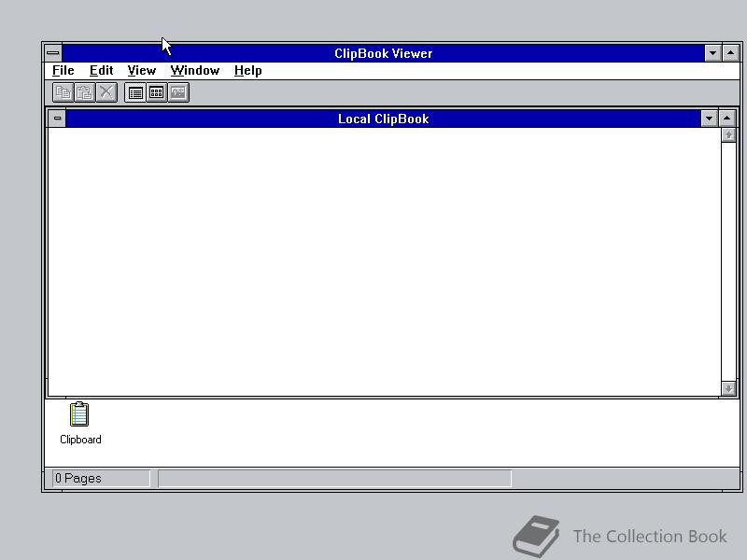Switch to Full Page view

pos(176,91)
